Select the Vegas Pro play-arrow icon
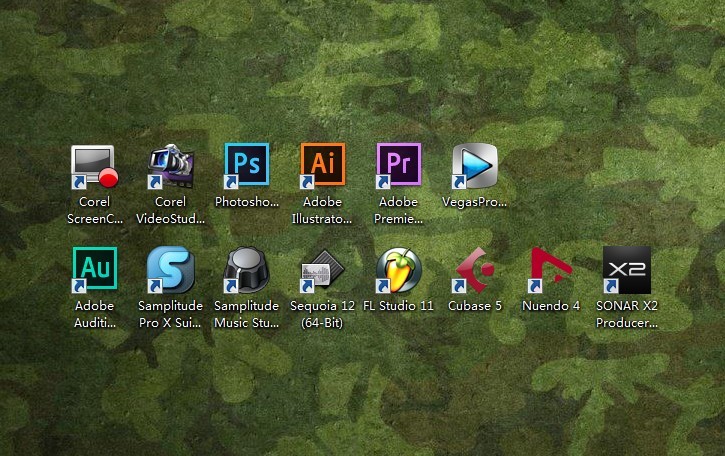This screenshot has width=725, height=456. (474, 166)
